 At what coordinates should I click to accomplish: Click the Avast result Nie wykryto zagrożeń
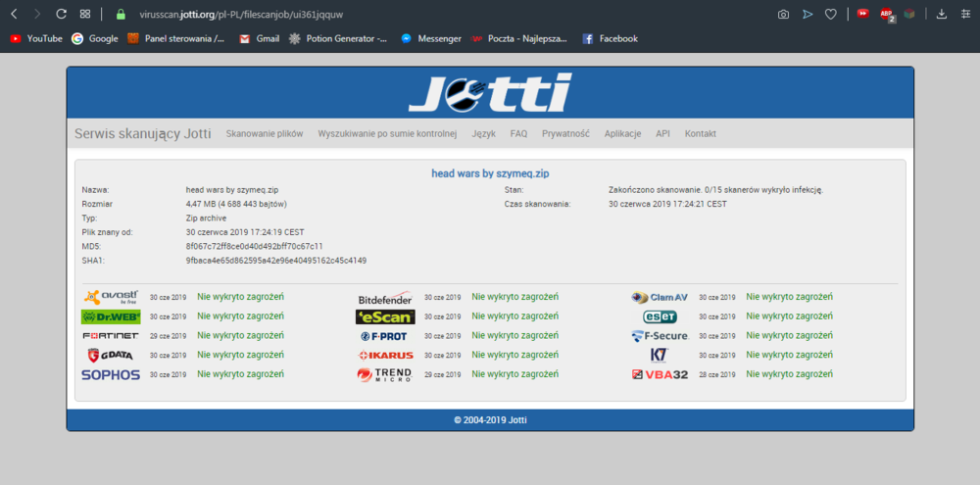click(241, 297)
